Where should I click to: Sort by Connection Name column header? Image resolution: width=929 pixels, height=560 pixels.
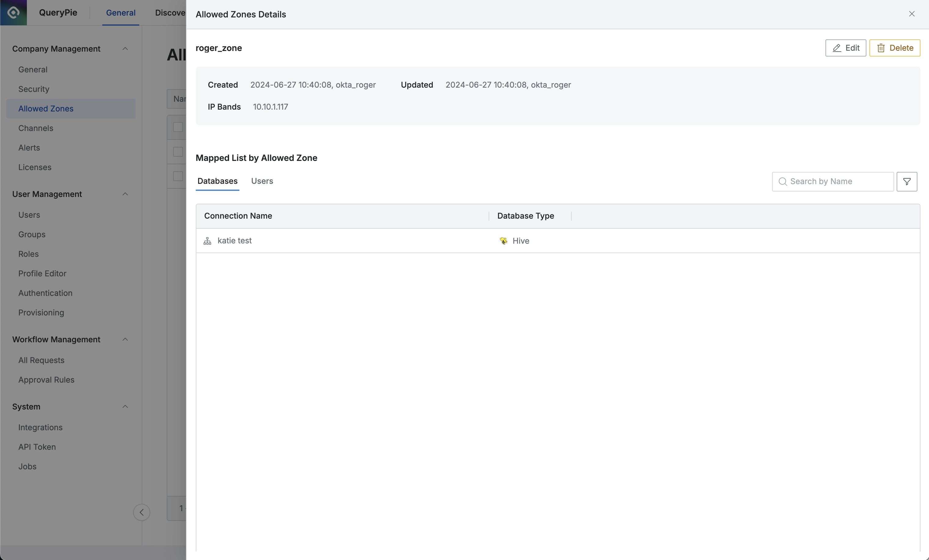coord(238,216)
